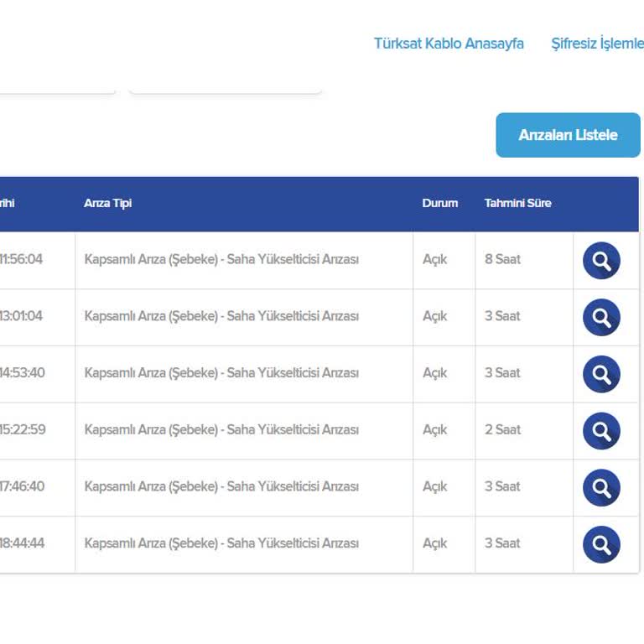This screenshot has width=644, height=644.
Task: Select the 11:56:04 timestamp cell
Action: [x=22, y=260]
